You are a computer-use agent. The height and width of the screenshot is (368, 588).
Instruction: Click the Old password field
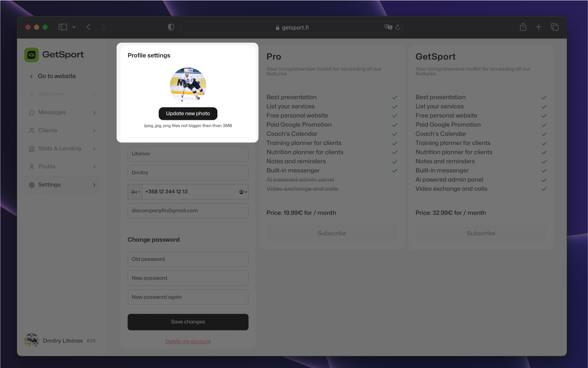(x=188, y=259)
